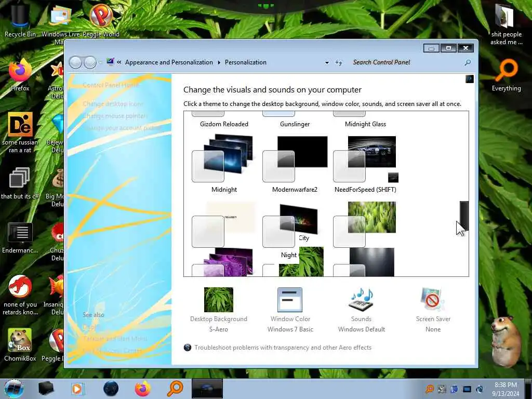Click the Everything tray icon
Screen dimensions: 532x399
430,389
